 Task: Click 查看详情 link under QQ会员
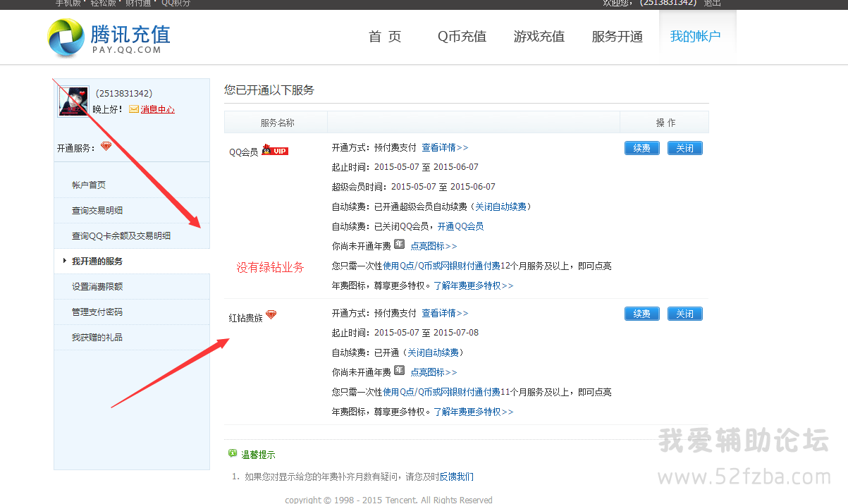click(445, 148)
